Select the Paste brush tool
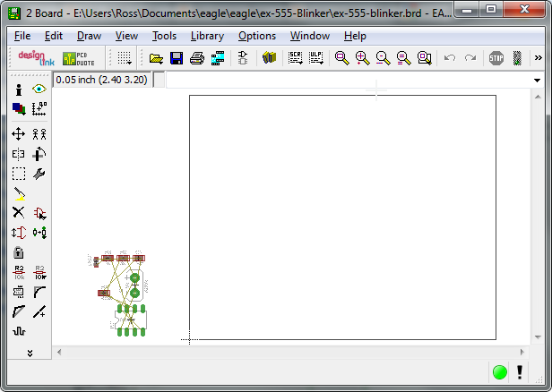The width and height of the screenshot is (552, 392). point(19,193)
